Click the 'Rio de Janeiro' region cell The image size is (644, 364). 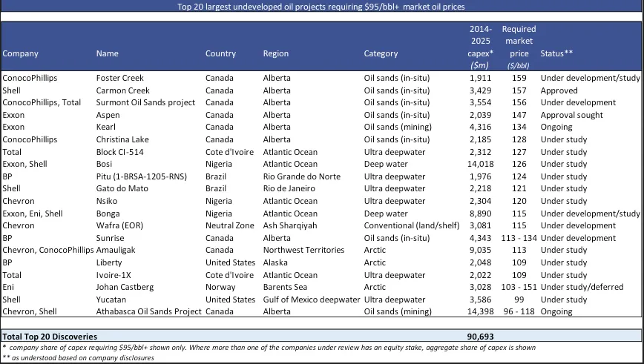tap(289, 189)
